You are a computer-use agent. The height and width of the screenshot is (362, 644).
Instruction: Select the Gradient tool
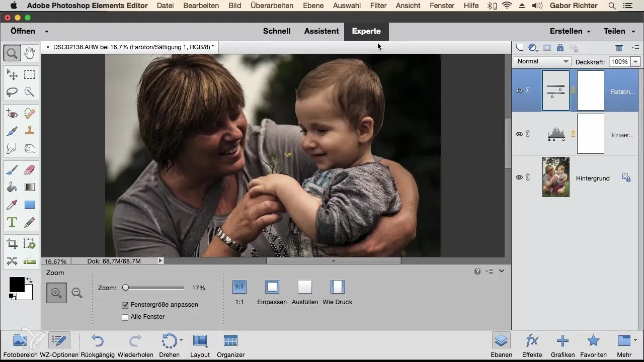point(29,188)
